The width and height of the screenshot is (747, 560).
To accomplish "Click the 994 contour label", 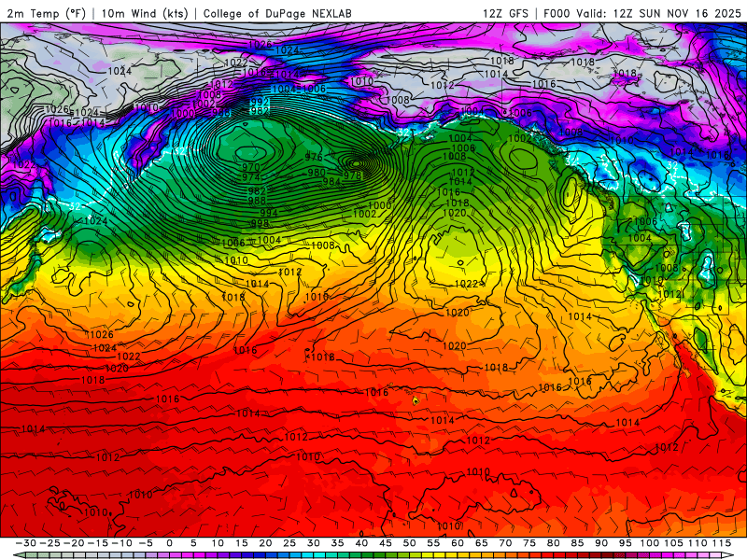I will (269, 213).
